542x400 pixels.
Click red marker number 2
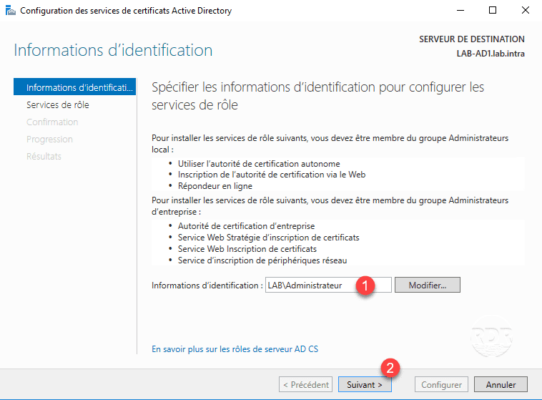tap(390, 368)
